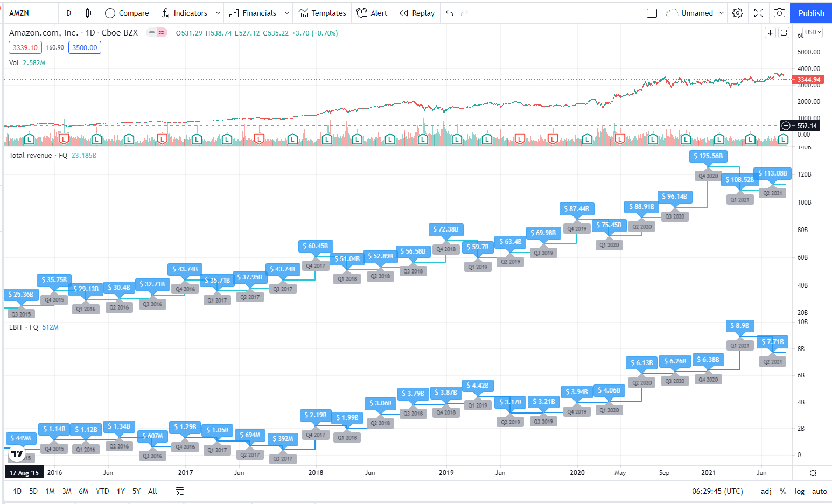Viewport: 832px width, 504px height.
Task: Select the 5Y time range
Action: [x=136, y=491]
